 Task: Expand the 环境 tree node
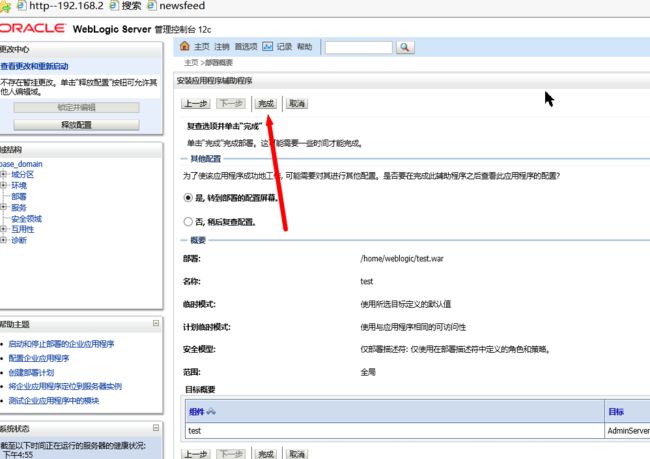[3, 185]
